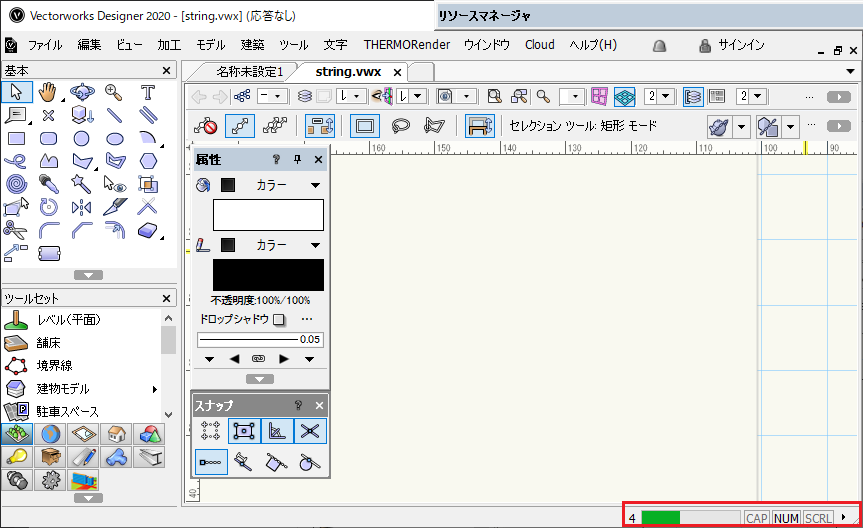Open the Lighting tool set (bulb)

tap(17, 457)
